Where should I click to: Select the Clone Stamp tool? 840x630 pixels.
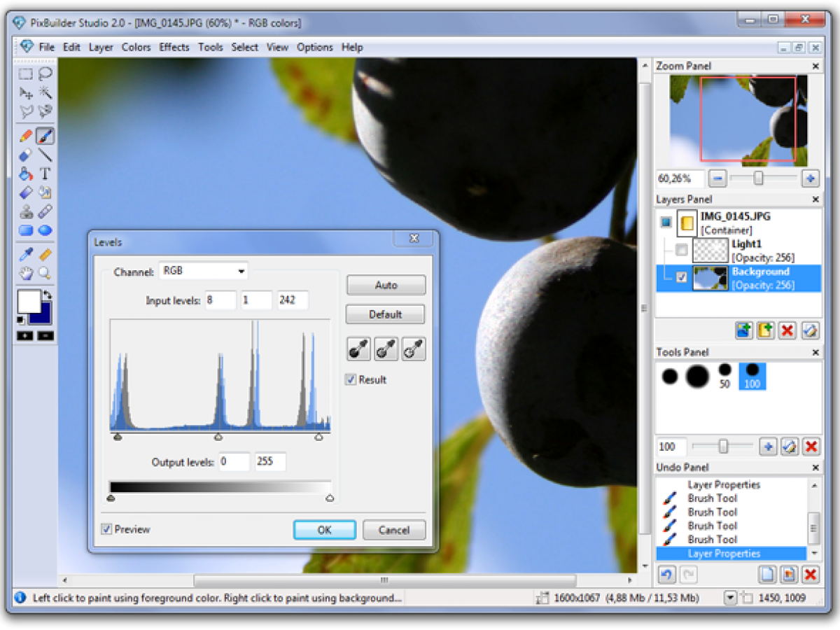[26, 211]
